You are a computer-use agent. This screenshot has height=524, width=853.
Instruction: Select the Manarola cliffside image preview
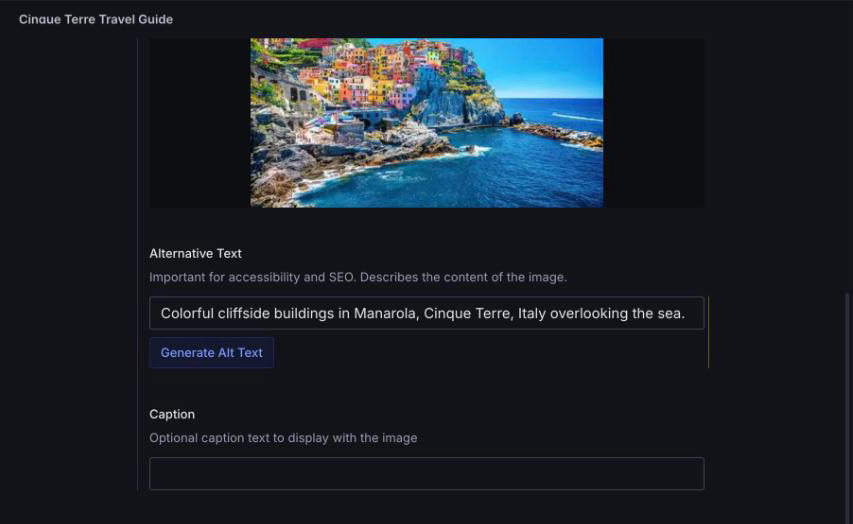pos(426,122)
